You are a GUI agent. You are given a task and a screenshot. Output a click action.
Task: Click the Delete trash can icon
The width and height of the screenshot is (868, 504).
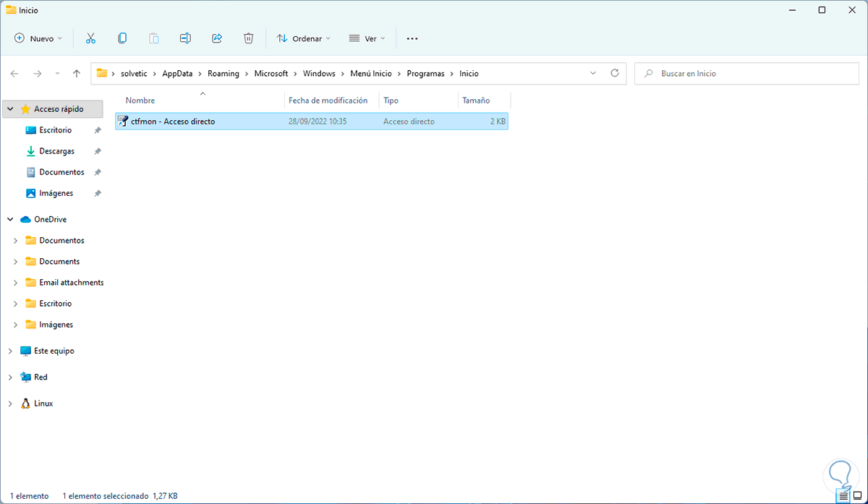248,38
